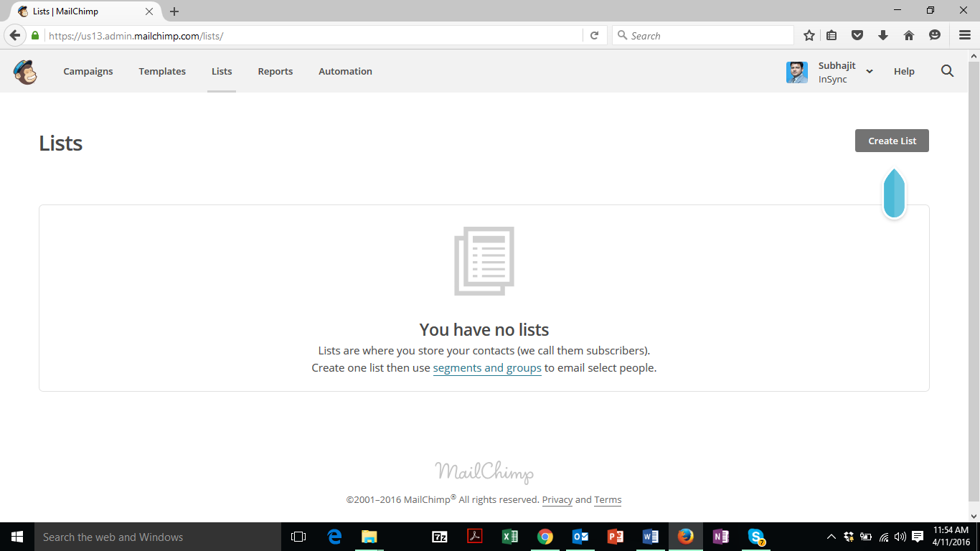Screen dimensions: 980x551
Task: Show hidden system tray icons
Action: (x=831, y=537)
